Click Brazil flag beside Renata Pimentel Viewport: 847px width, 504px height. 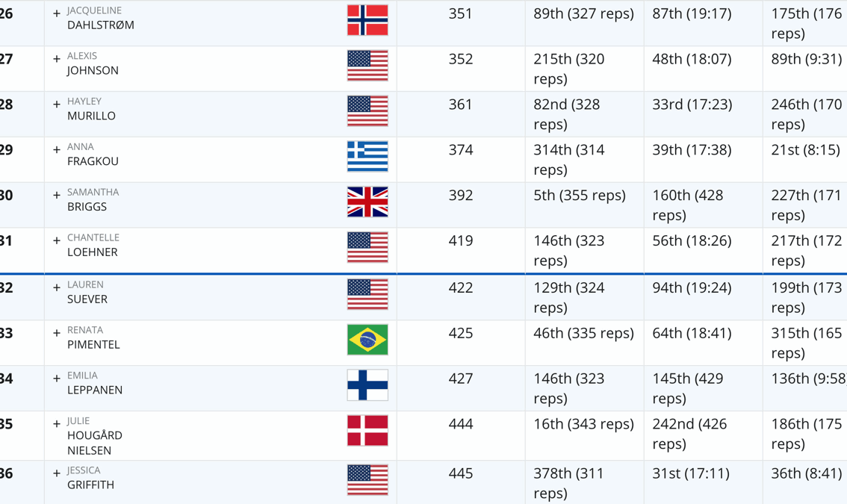click(x=367, y=340)
